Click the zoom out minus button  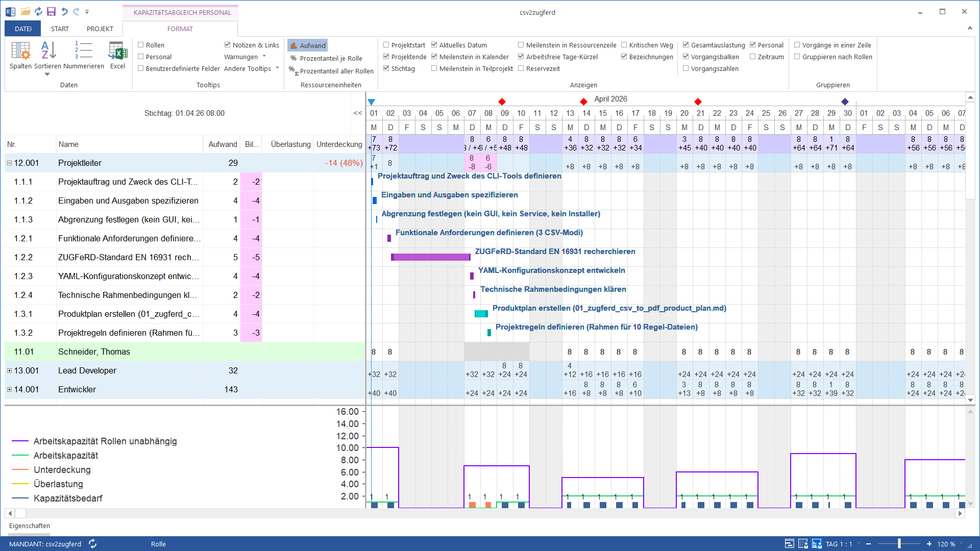(868, 544)
